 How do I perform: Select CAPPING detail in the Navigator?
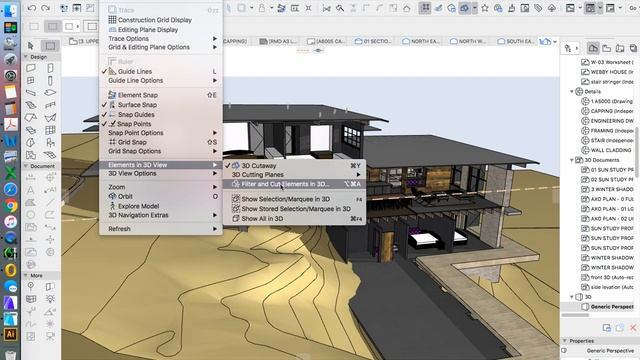click(x=607, y=111)
